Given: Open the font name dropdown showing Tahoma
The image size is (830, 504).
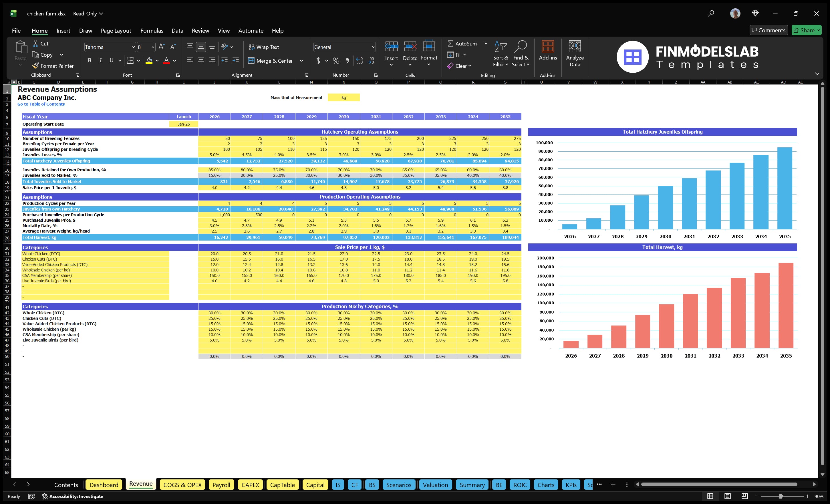Looking at the screenshot, I should 133,47.
